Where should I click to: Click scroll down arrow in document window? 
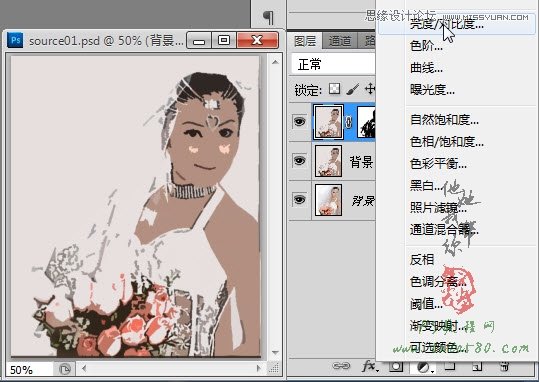(275, 352)
